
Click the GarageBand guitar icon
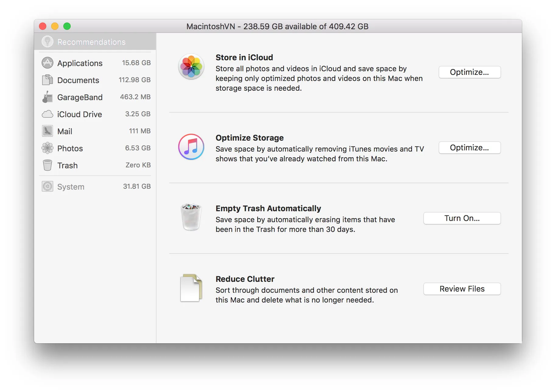48,97
